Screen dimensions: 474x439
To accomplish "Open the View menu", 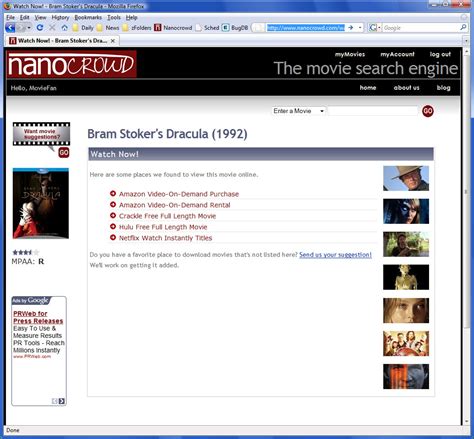I will (x=40, y=17).
